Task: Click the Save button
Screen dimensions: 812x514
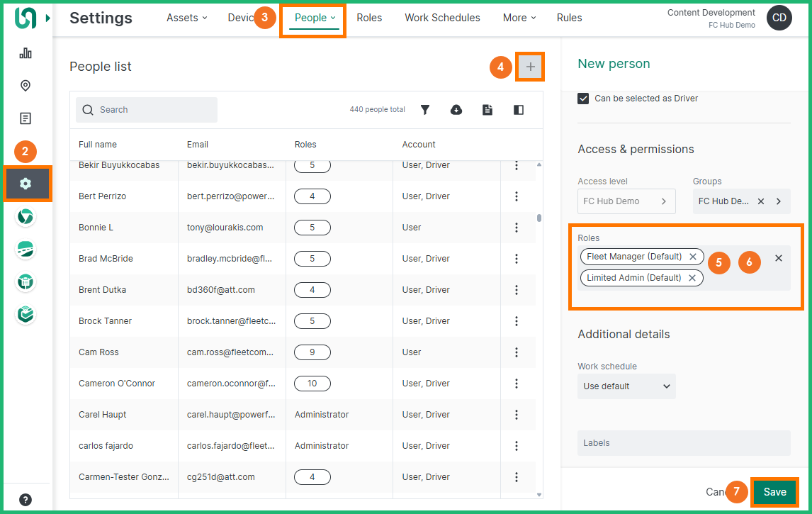Action: (774, 492)
